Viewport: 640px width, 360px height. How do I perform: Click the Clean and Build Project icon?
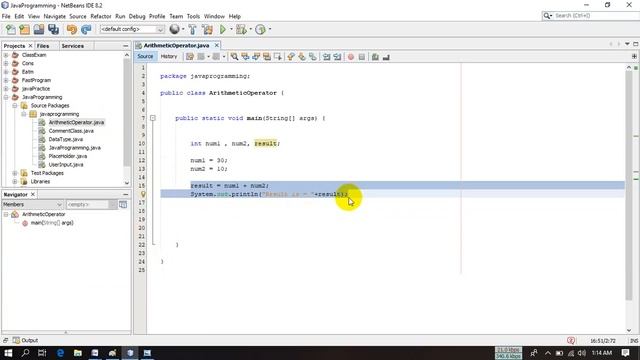coord(207,29)
